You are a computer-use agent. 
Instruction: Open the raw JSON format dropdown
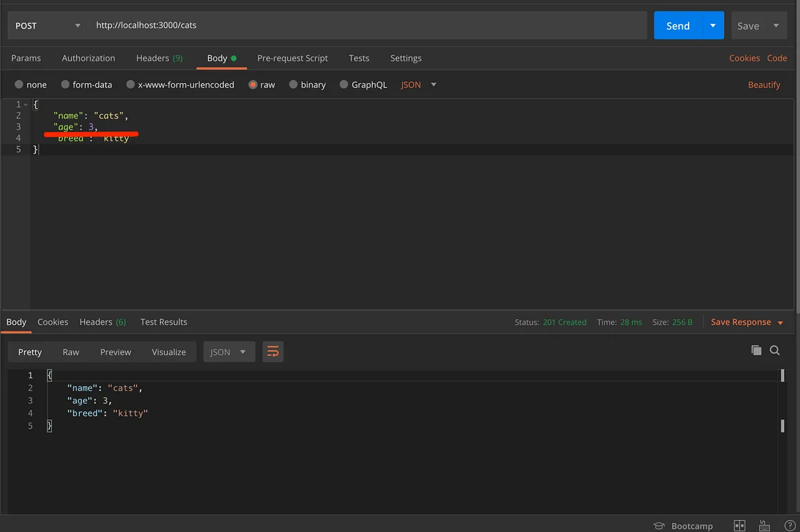pyautogui.click(x=419, y=85)
